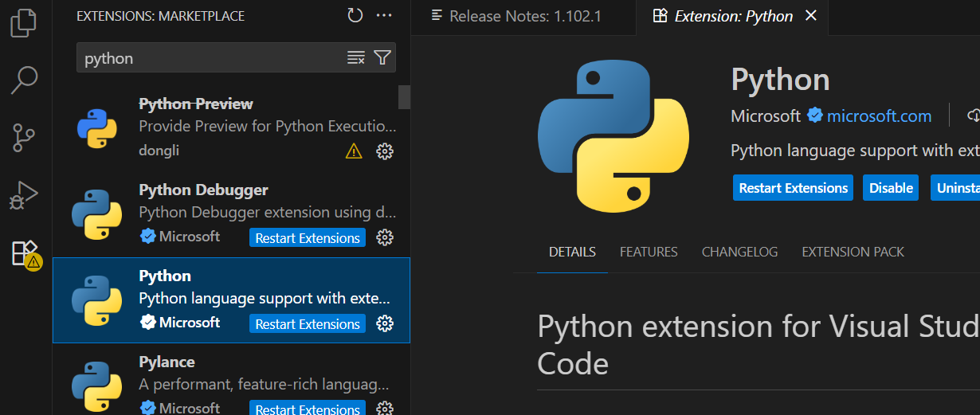
Task: Click install count cloud icon
Action: coord(974,115)
